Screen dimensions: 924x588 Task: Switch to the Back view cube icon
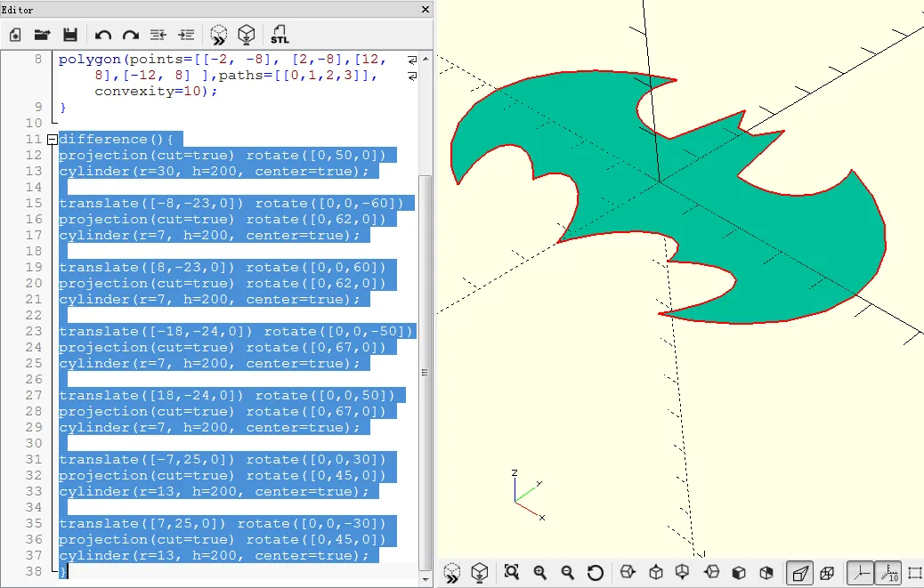pyautogui.click(x=766, y=573)
